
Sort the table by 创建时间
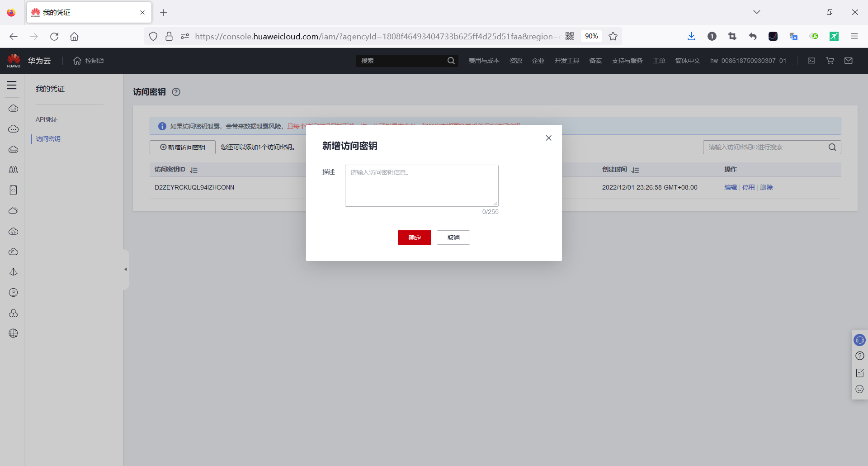tap(635, 170)
